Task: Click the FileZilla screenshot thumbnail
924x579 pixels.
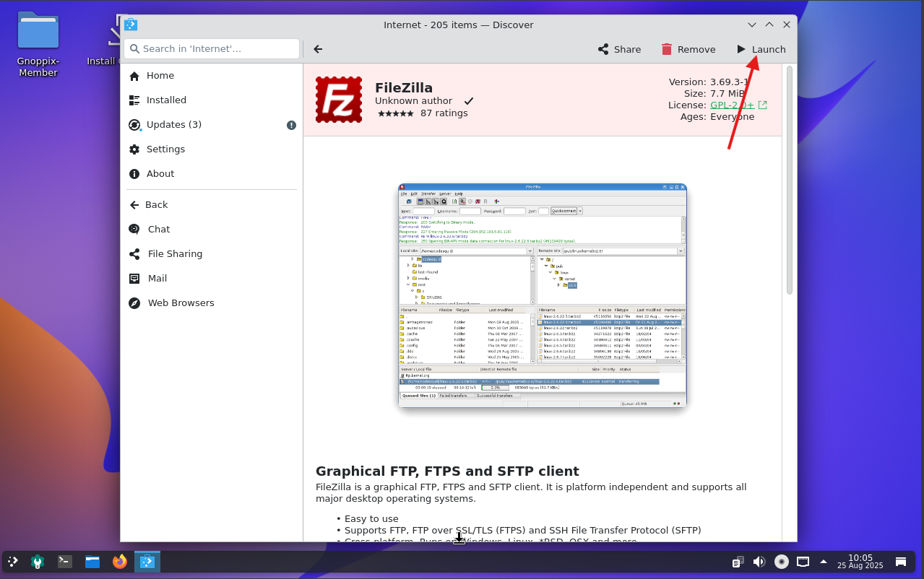Action: (542, 295)
